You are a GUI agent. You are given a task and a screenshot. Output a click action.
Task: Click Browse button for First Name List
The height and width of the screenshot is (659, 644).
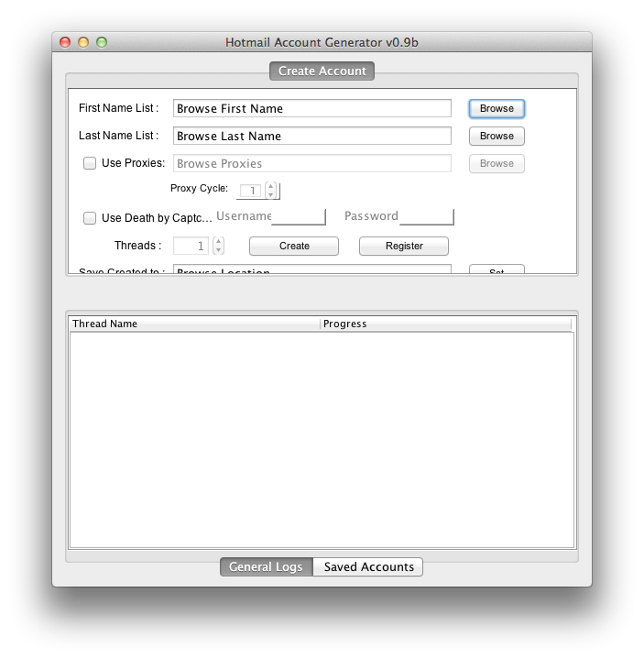tap(497, 108)
